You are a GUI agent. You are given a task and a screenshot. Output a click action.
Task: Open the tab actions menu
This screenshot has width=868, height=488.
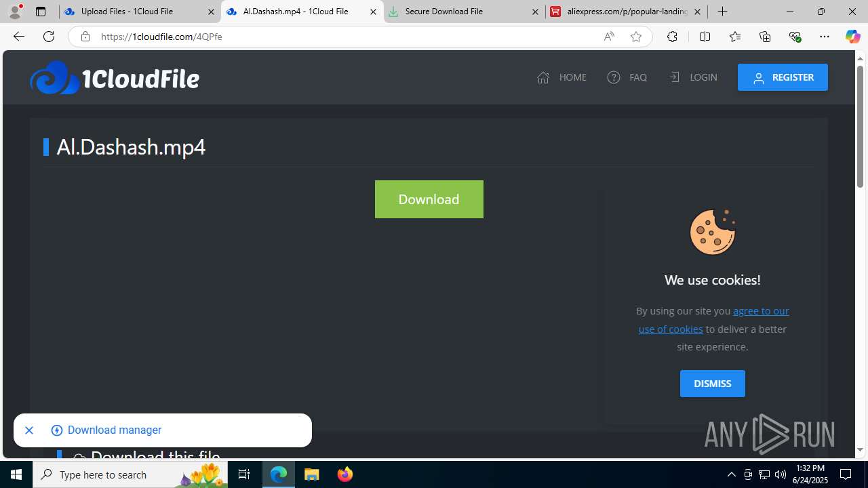pyautogui.click(x=41, y=12)
